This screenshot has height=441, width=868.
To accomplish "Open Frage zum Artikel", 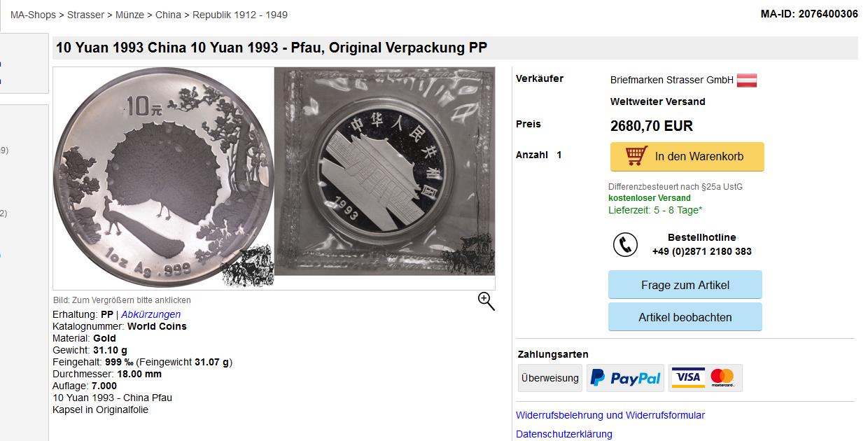I will (685, 285).
